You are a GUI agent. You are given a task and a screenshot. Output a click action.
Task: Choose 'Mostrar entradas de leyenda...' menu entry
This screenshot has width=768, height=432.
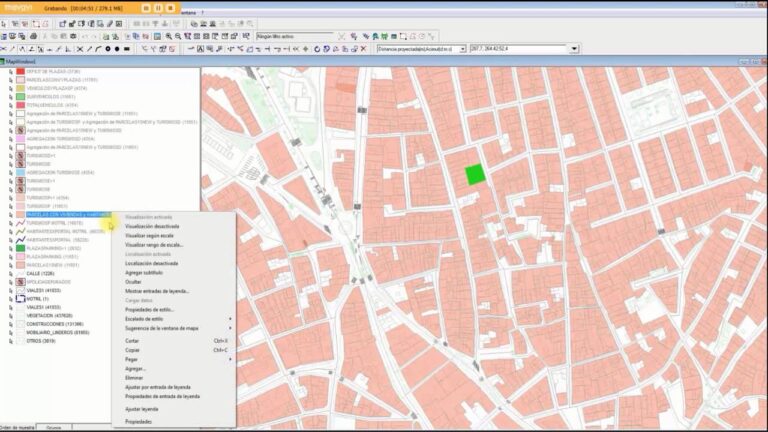tap(157, 291)
